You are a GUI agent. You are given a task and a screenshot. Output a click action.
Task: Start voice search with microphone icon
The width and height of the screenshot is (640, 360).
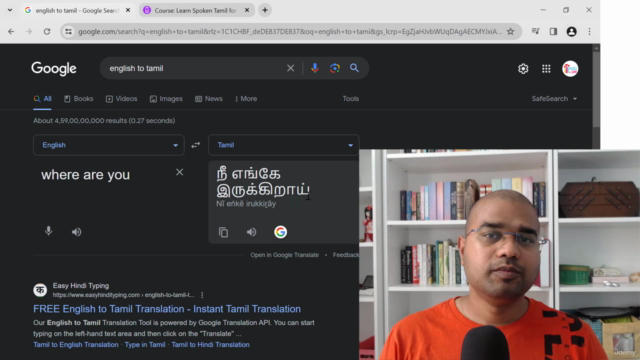[x=315, y=68]
